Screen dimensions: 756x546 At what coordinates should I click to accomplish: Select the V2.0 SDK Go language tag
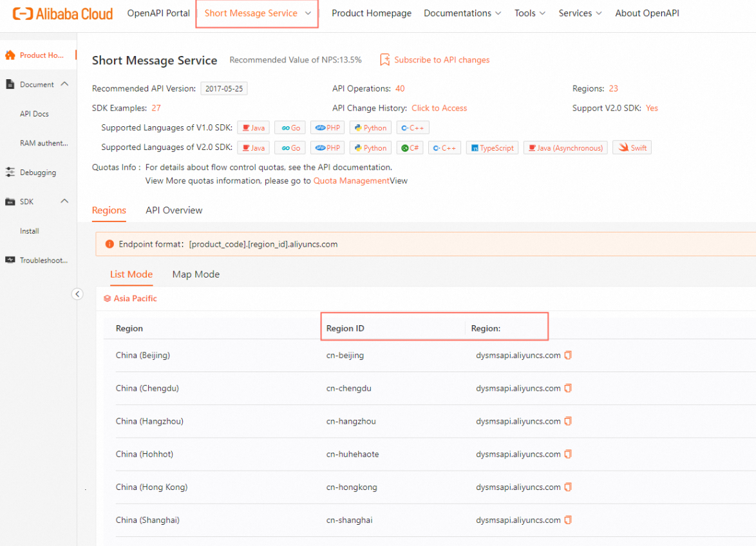click(x=290, y=148)
